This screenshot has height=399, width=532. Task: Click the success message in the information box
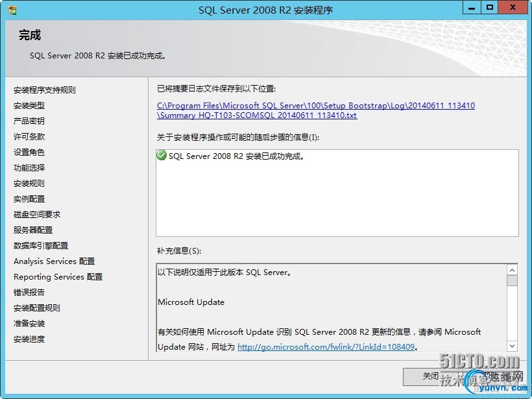[x=237, y=156]
